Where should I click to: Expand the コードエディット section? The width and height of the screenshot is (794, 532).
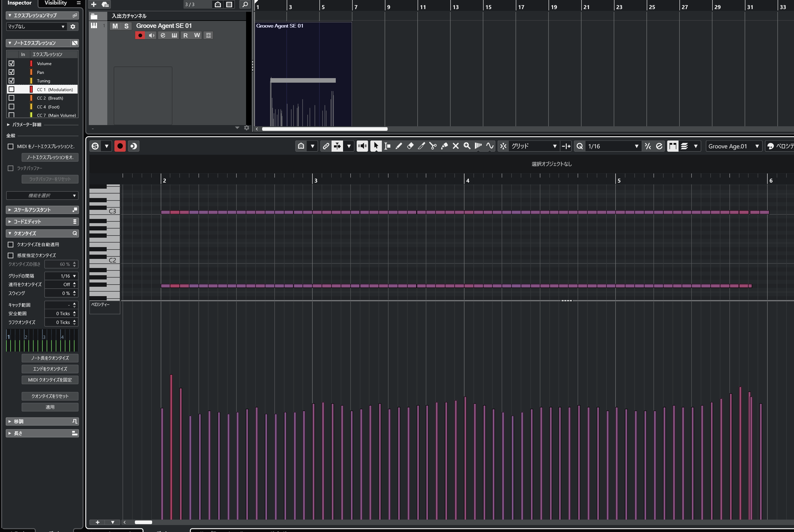42,222
